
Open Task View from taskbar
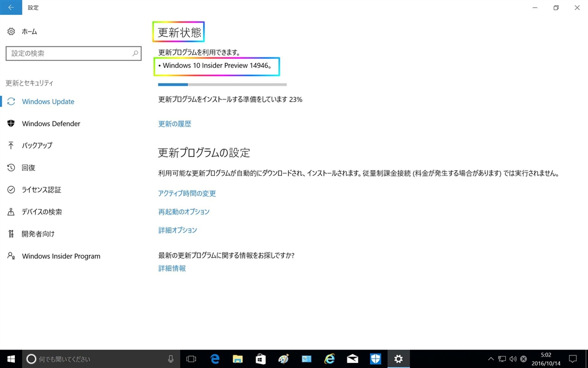[x=191, y=359]
